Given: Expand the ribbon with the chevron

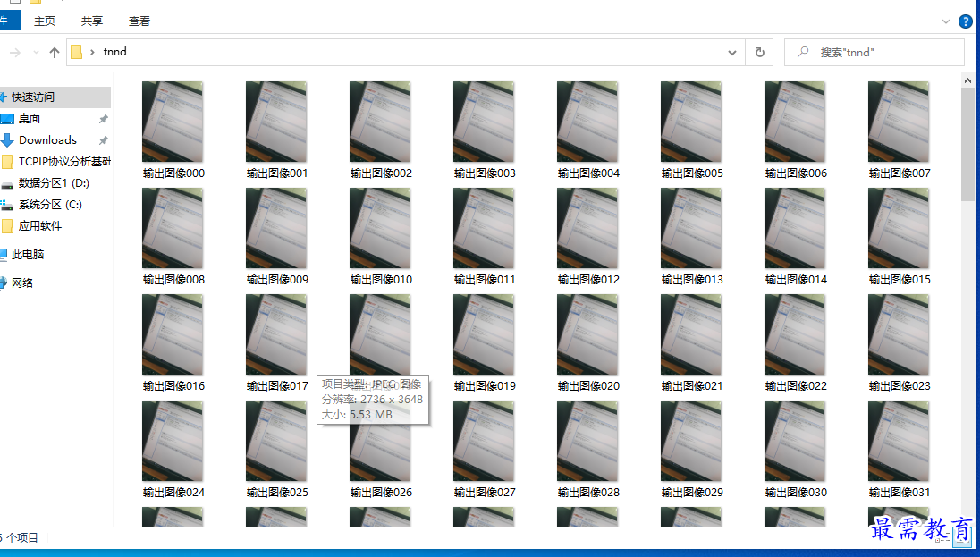Looking at the screenshot, I should coord(946,21).
